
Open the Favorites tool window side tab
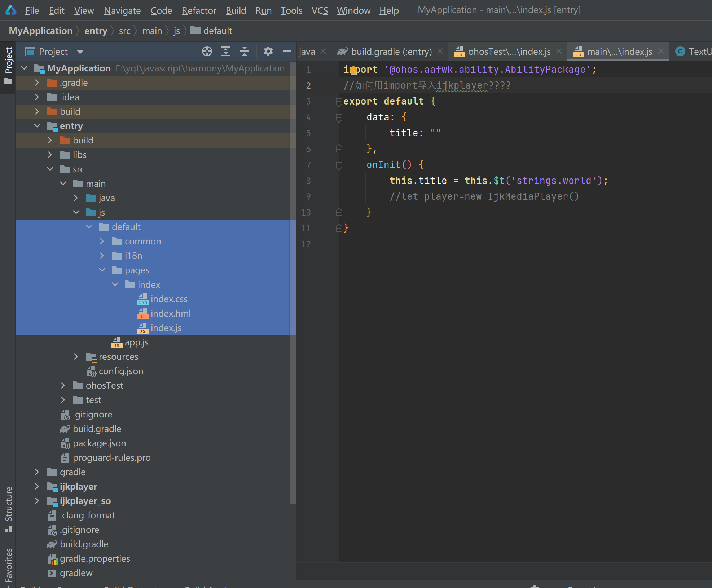click(x=8, y=565)
